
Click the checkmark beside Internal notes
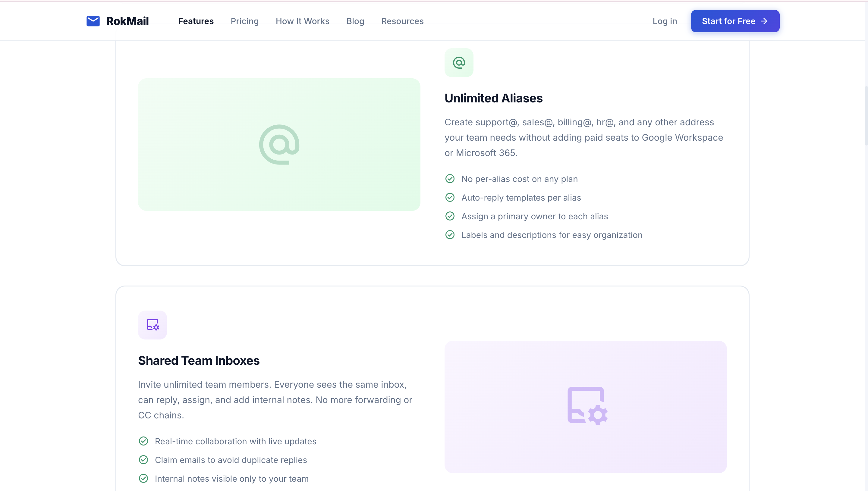pos(143,478)
